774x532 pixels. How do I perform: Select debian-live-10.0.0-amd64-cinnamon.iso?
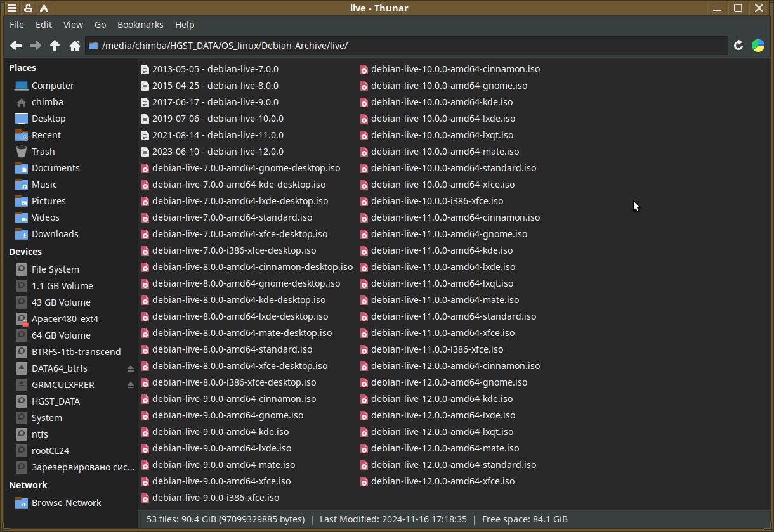450,69
